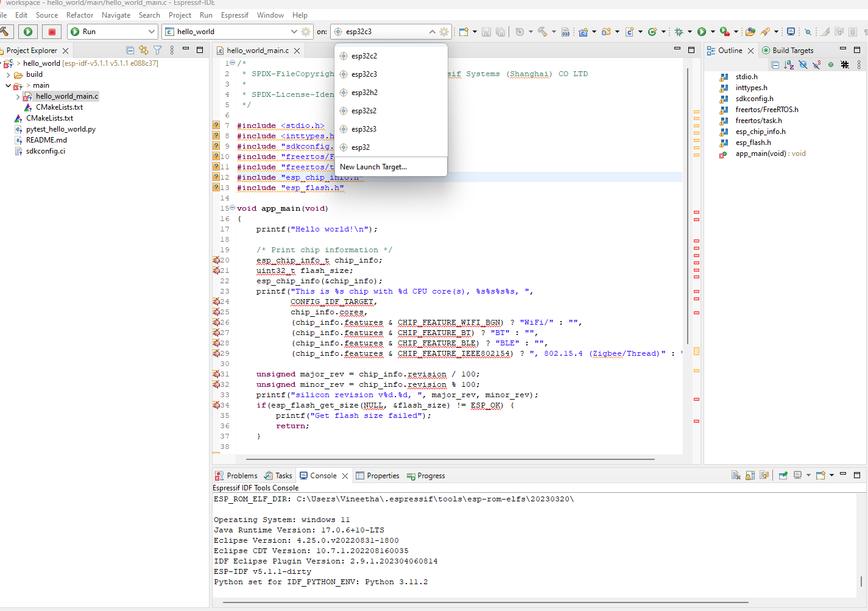Toggle the comment fold at line 1
The image size is (868, 611).
tap(232, 63)
